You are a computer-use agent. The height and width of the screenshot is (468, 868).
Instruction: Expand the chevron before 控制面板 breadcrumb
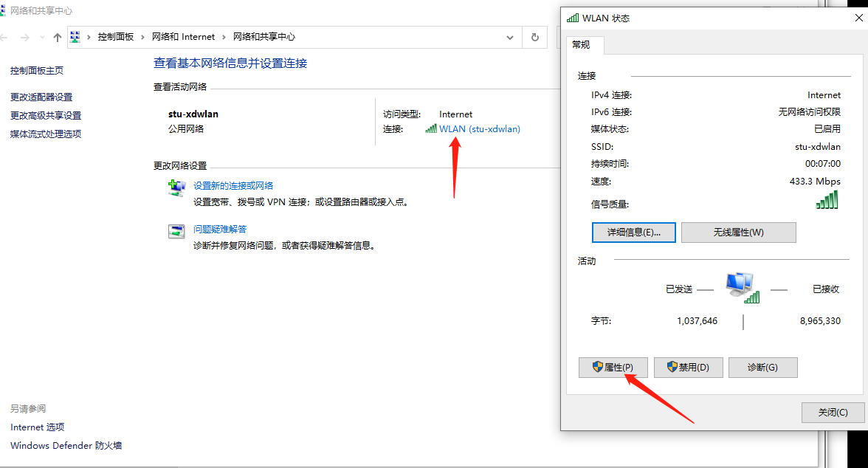click(x=89, y=37)
